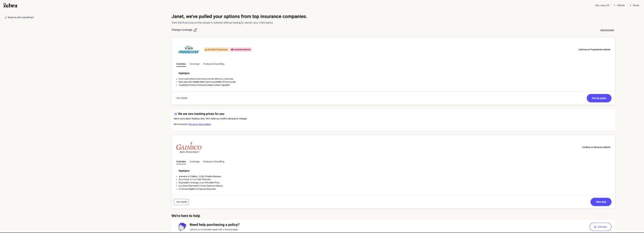Click the Customer favorite heart badge
This screenshot has height=233, width=644.
(x=241, y=50)
